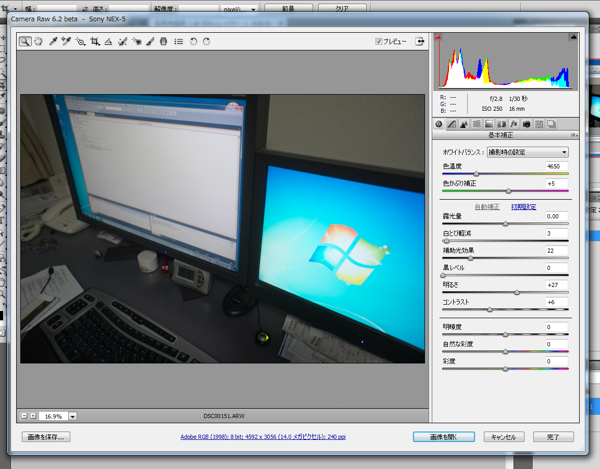Click the 露光量 exposure slider handle
Viewport: 600px width, 469px height.
505,224
